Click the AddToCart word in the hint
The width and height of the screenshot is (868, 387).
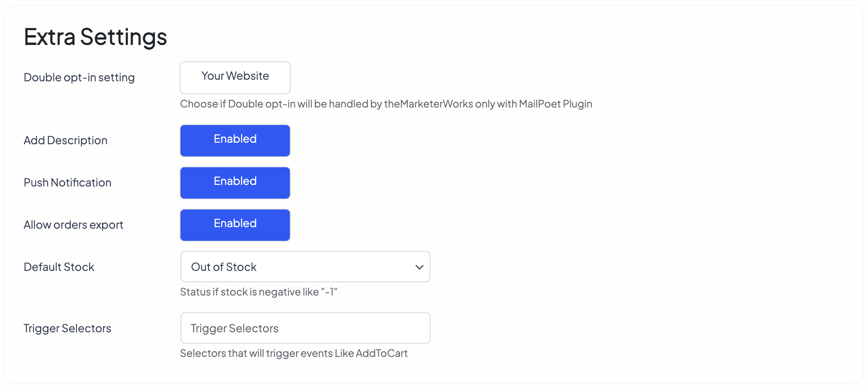pos(381,353)
